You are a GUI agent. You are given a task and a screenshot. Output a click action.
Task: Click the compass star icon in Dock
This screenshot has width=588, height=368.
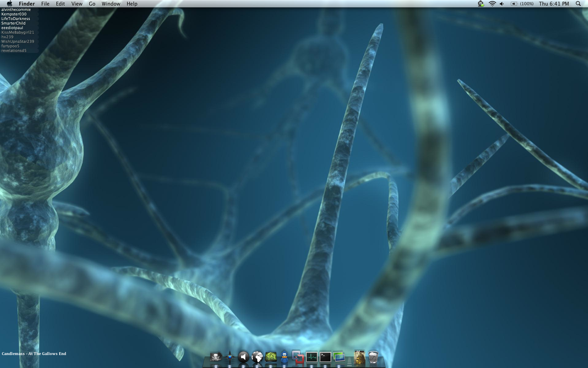point(230,357)
